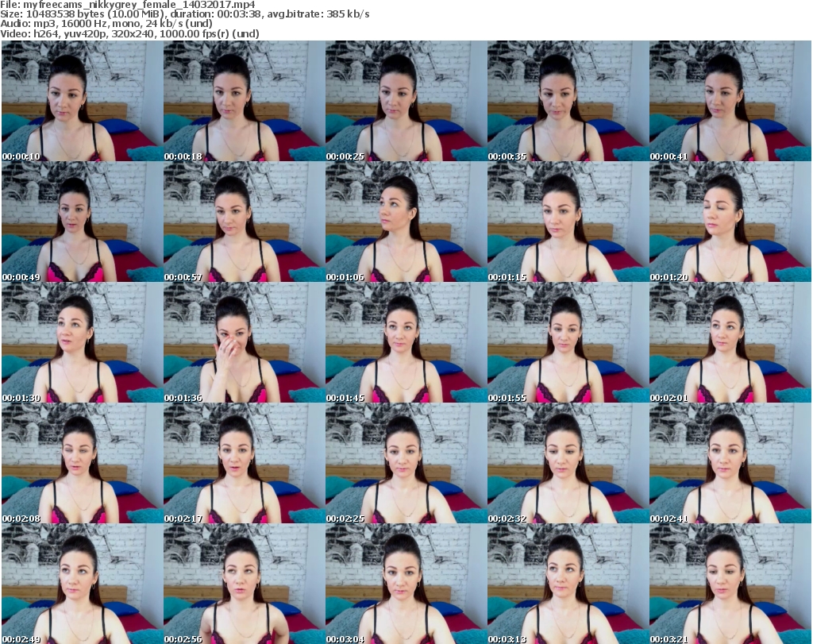
Task: Click the frame stamped 00:03:13
Action: click(x=568, y=584)
